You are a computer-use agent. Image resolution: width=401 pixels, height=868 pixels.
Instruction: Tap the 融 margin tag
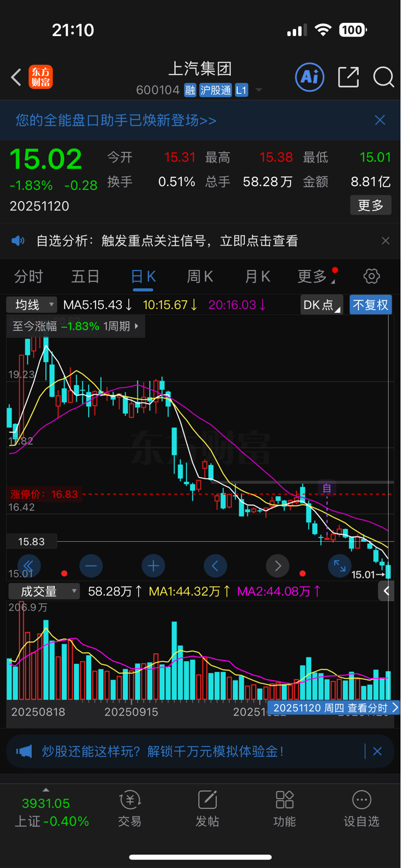pyautogui.click(x=190, y=90)
